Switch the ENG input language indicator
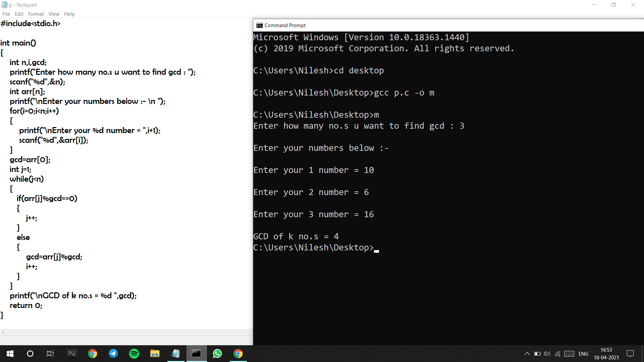644x362 pixels. click(x=583, y=354)
